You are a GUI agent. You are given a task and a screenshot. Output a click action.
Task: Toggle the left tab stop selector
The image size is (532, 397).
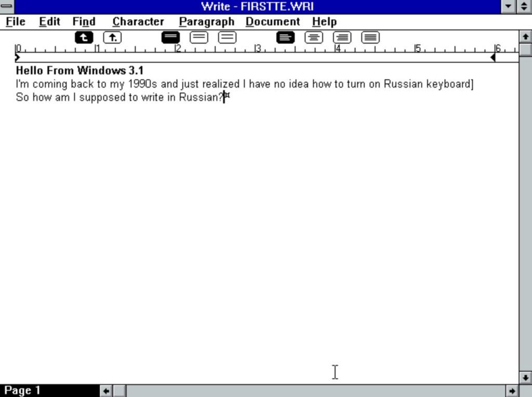pyautogui.click(x=84, y=37)
